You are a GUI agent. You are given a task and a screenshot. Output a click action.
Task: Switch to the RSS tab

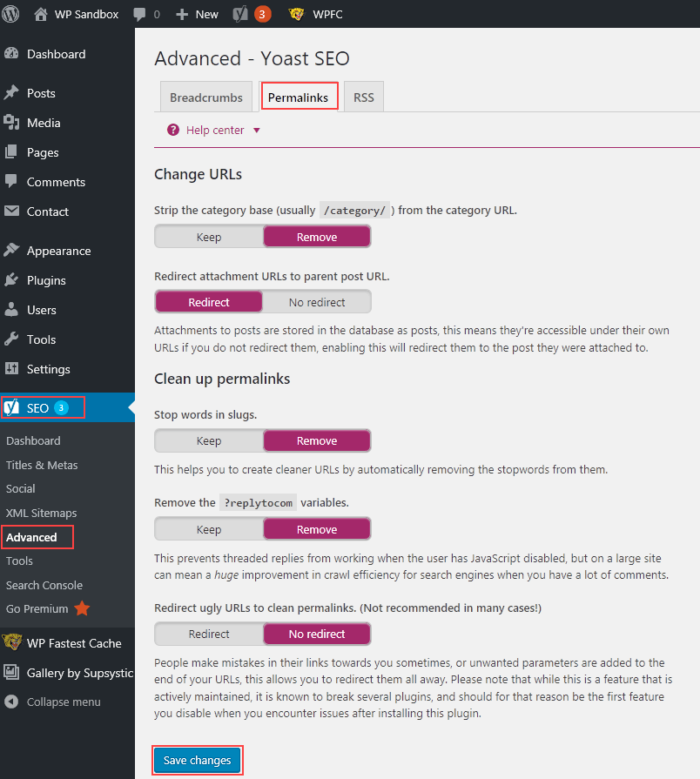[x=364, y=97]
